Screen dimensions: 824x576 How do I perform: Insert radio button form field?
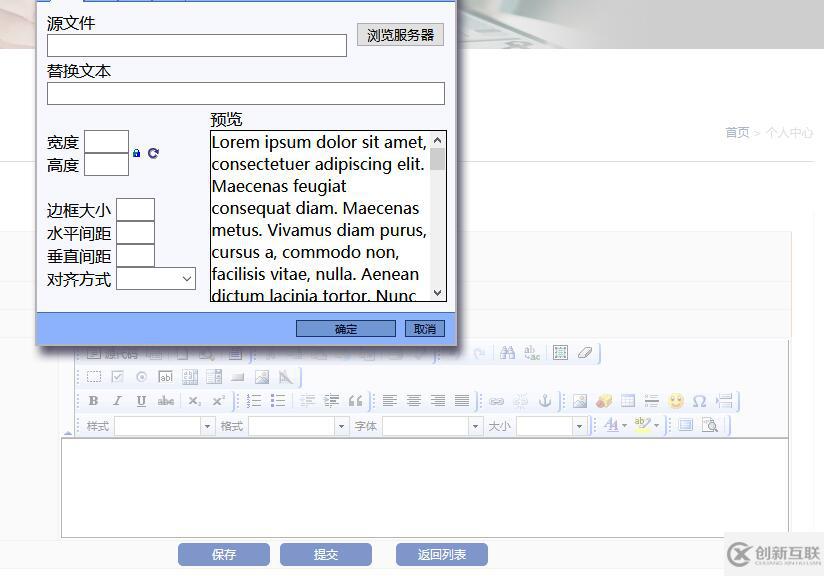(x=141, y=377)
